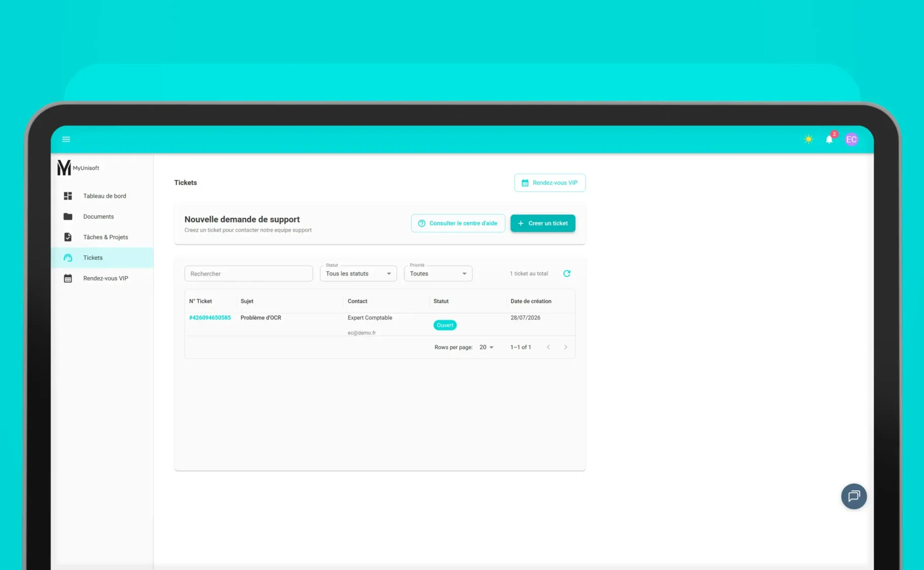Open ticket #426094650585 link
Image resolution: width=924 pixels, height=570 pixels.
[210, 318]
